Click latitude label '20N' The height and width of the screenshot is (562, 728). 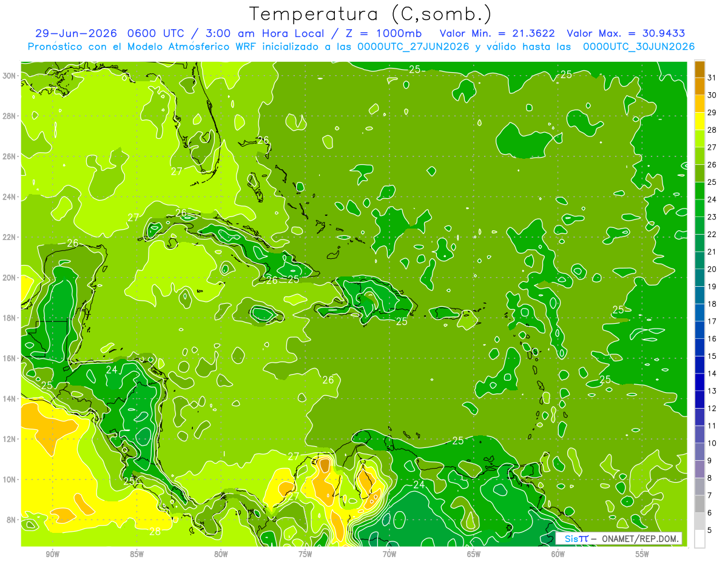point(9,277)
